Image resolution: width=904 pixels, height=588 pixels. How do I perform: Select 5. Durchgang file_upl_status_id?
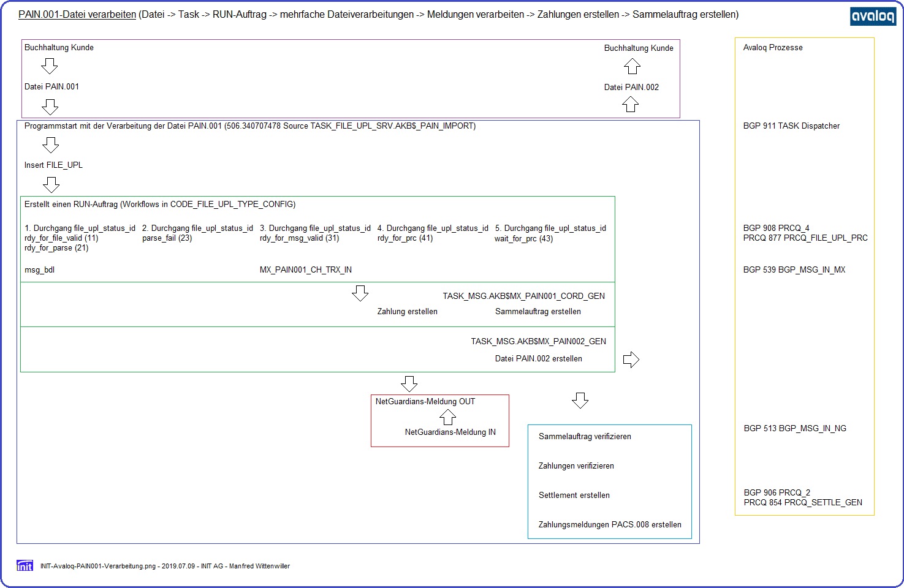pyautogui.click(x=550, y=228)
